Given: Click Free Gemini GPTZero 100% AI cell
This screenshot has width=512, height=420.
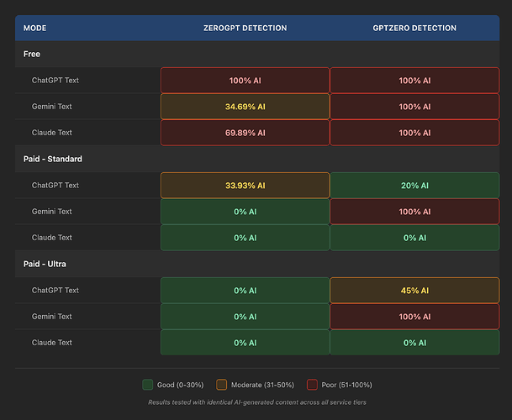Looking at the screenshot, I should click(x=414, y=107).
